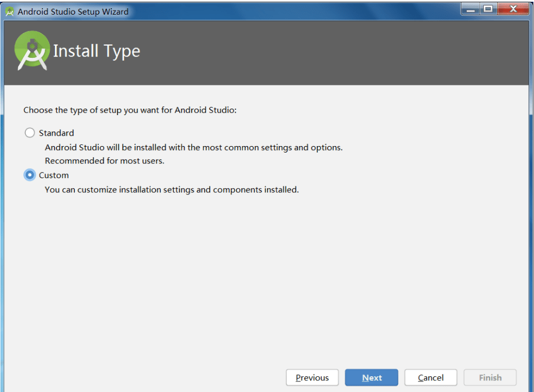Cancel the setup wizard
Viewport: 534px width, 392px height.
[431, 377]
